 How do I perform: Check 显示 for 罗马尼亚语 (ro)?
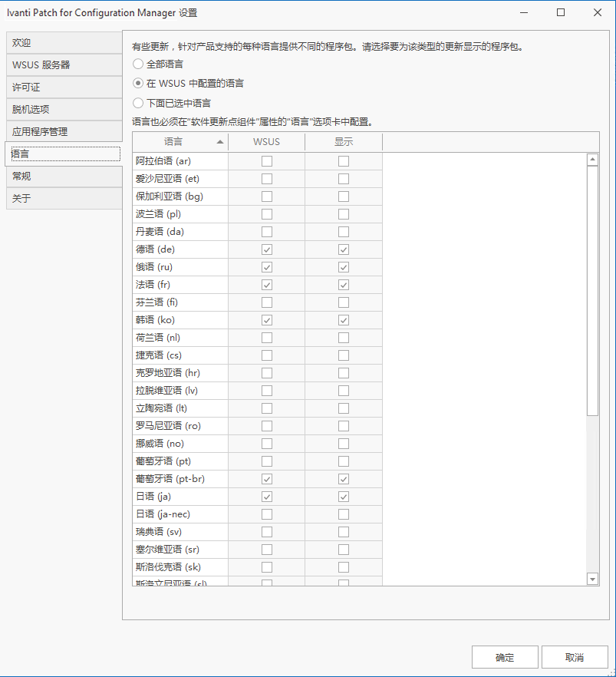point(344,426)
